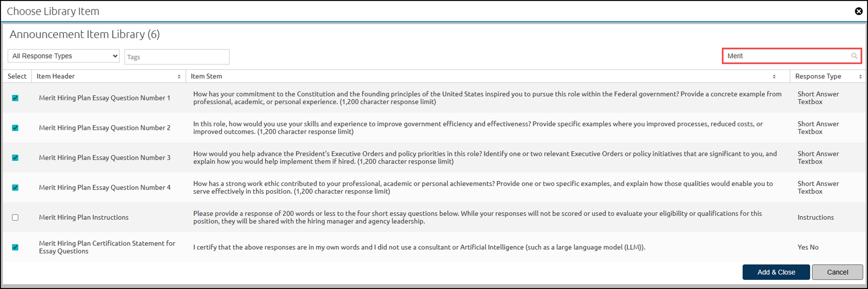The height and width of the screenshot is (289, 868).
Task: Click the Cancel button
Action: (837, 272)
